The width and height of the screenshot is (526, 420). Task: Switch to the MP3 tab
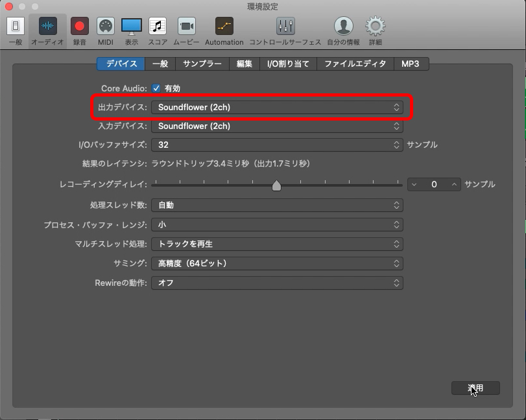pos(411,64)
